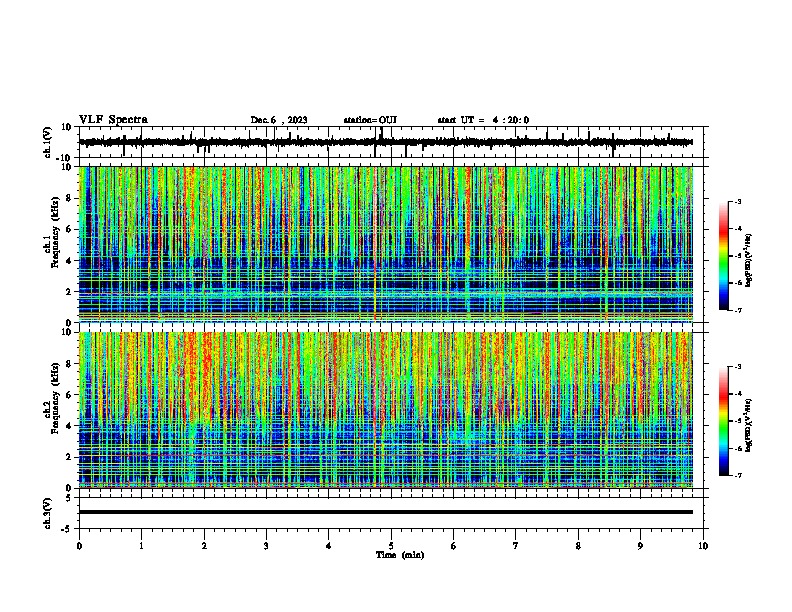Click the "8" kHz tick of ch.1 spectrogram
This screenshot has width=792, height=612.
[x=69, y=198]
